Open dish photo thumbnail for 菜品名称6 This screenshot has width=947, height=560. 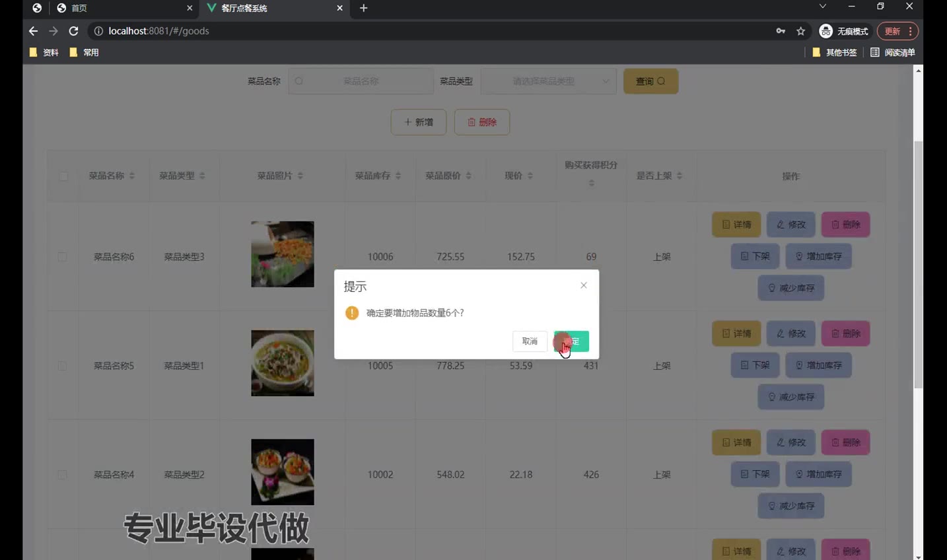tap(283, 254)
